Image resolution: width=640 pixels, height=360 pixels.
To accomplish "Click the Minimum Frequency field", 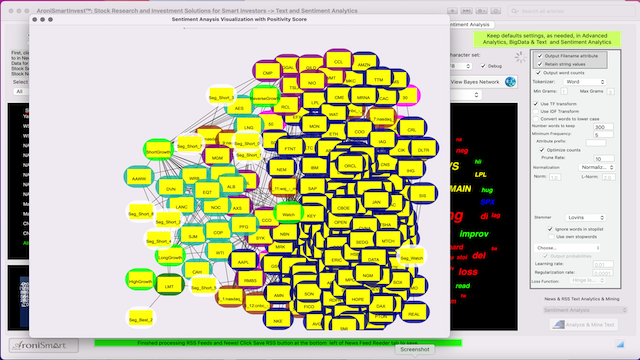I will (603, 134).
